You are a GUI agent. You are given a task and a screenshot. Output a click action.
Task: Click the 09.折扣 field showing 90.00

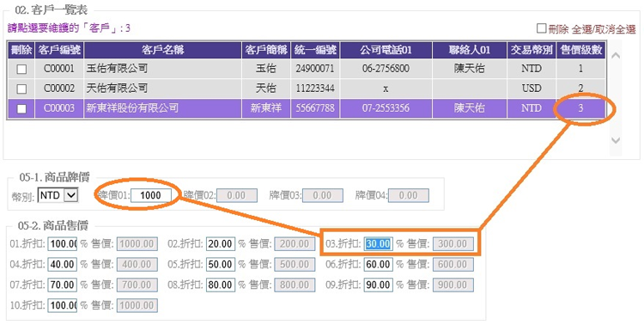tap(379, 285)
